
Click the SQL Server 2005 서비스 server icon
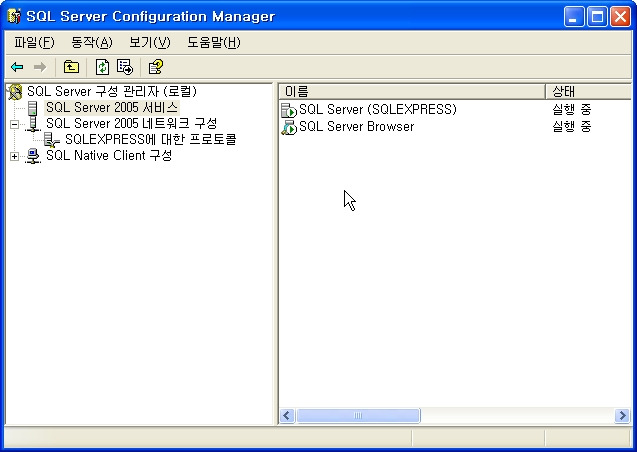point(32,108)
